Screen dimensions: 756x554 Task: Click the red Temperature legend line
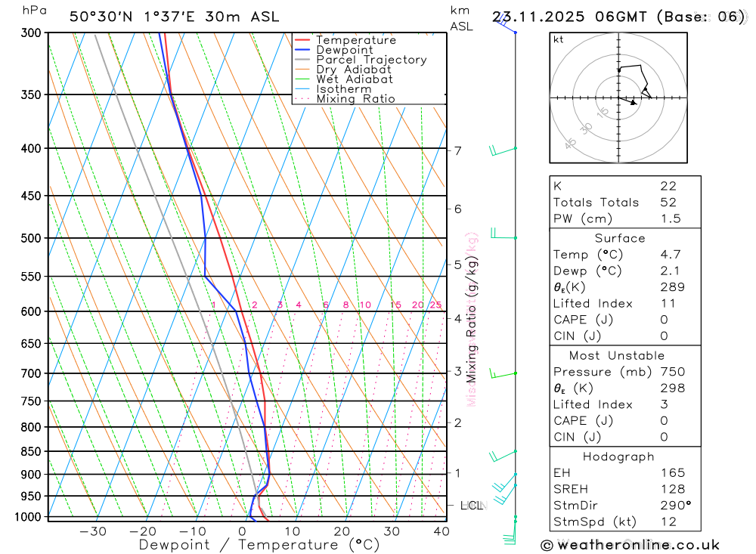point(302,40)
